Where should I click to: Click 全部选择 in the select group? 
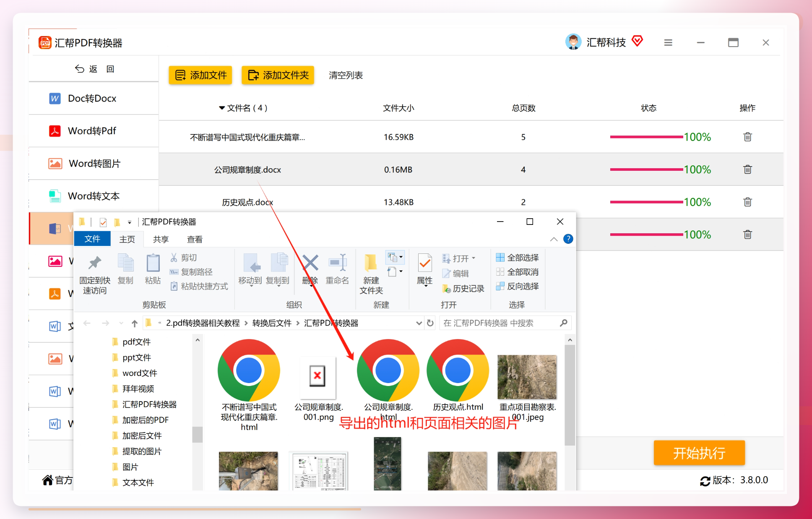517,258
